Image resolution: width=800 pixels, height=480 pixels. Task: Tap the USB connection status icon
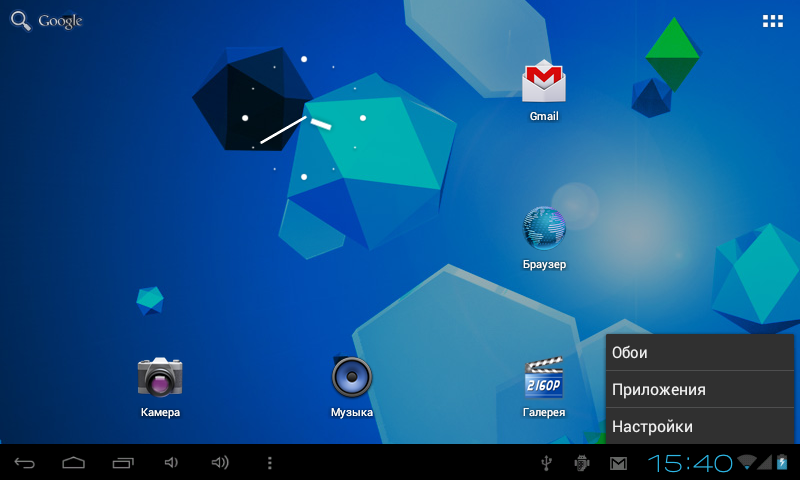[546, 463]
